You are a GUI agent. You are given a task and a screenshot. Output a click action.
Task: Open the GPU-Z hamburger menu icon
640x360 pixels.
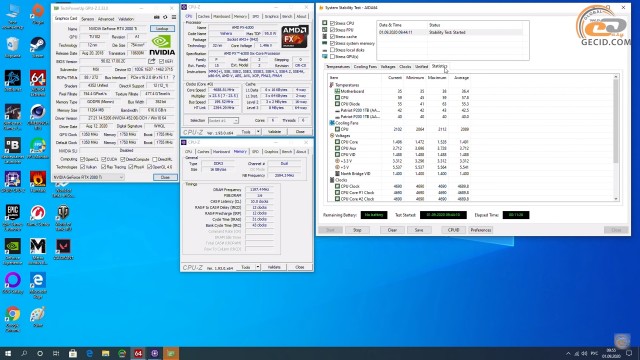click(174, 17)
